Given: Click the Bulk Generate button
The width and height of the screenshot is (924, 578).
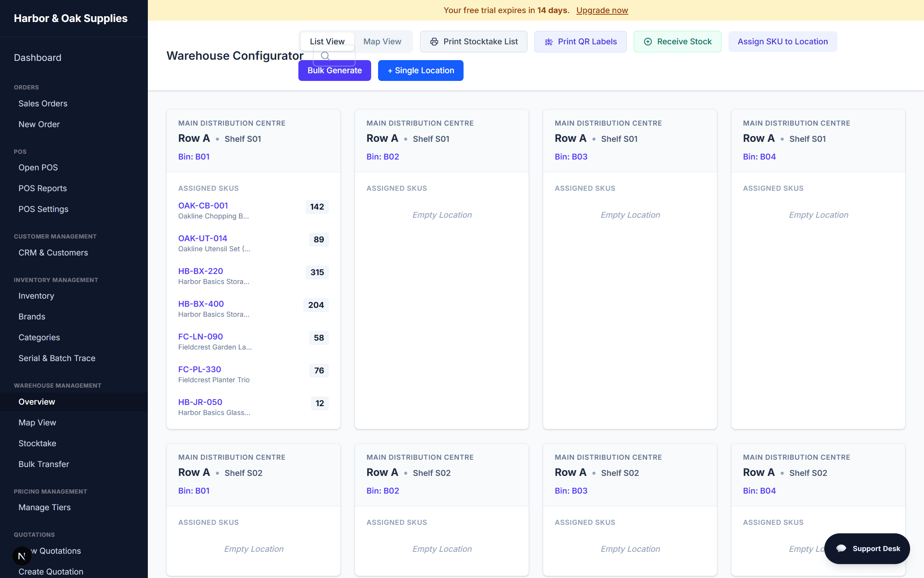Looking at the screenshot, I should tap(335, 71).
